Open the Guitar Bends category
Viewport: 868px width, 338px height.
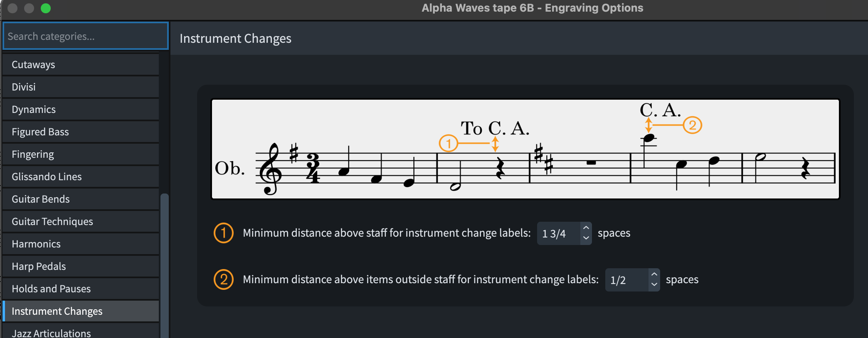pyautogui.click(x=81, y=199)
